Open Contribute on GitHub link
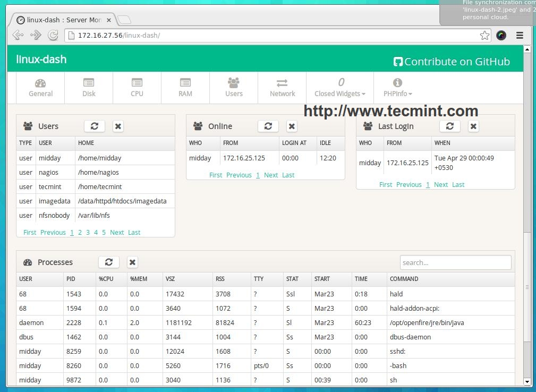536x392 pixels. (452, 62)
